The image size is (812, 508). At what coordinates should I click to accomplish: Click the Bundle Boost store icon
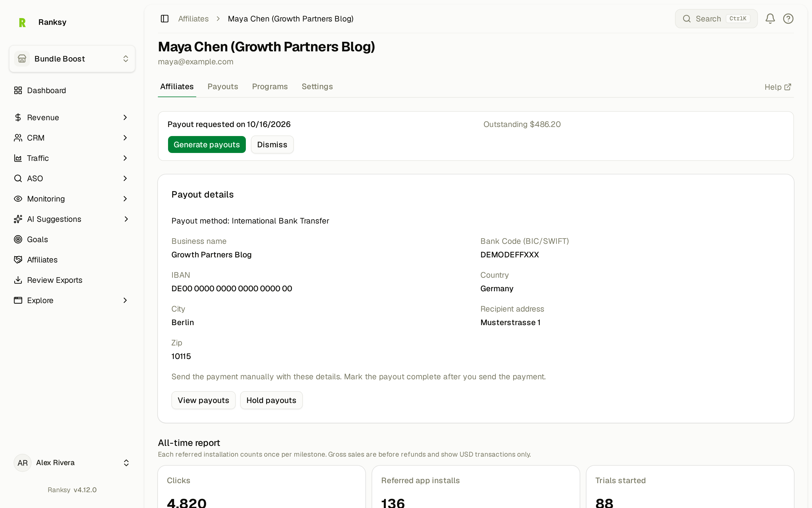(x=22, y=59)
